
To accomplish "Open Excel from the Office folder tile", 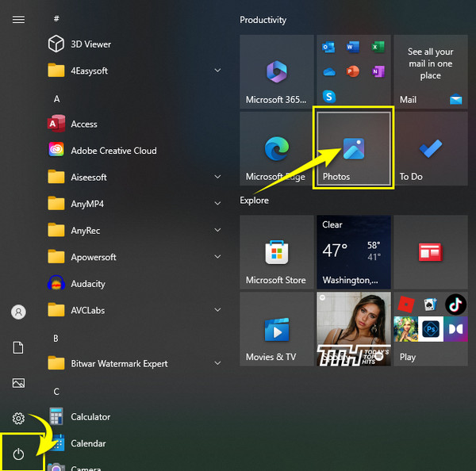I will point(378,47).
